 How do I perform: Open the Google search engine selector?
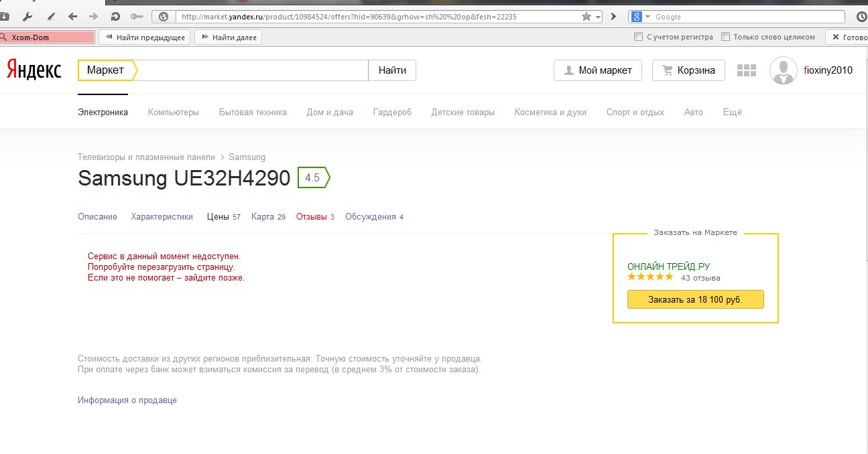click(641, 17)
